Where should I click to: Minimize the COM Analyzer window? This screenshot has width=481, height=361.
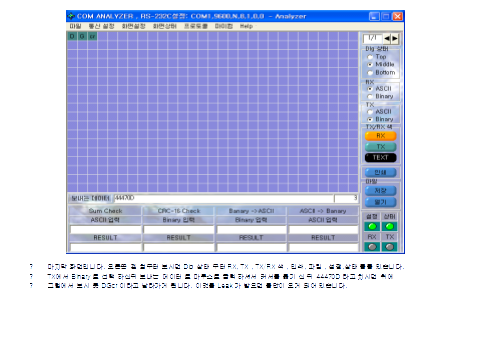(x=374, y=16)
